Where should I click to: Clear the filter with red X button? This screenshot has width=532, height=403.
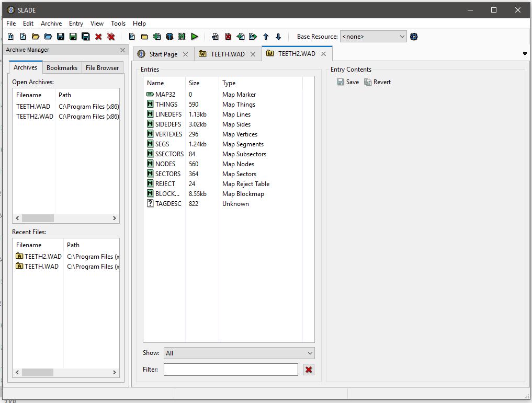[309, 370]
